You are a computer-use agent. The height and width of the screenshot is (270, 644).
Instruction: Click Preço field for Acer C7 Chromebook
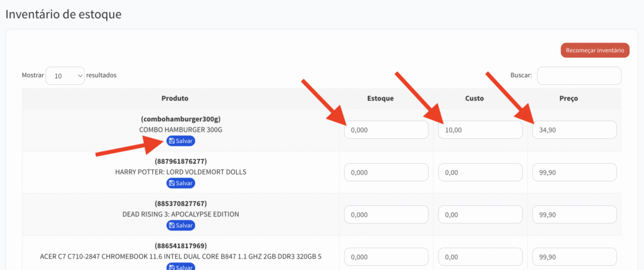point(574,257)
